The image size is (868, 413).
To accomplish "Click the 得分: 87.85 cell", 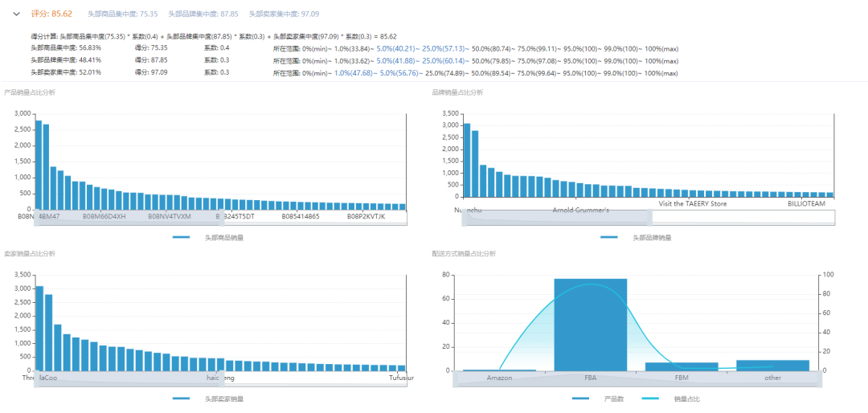I will [x=151, y=60].
